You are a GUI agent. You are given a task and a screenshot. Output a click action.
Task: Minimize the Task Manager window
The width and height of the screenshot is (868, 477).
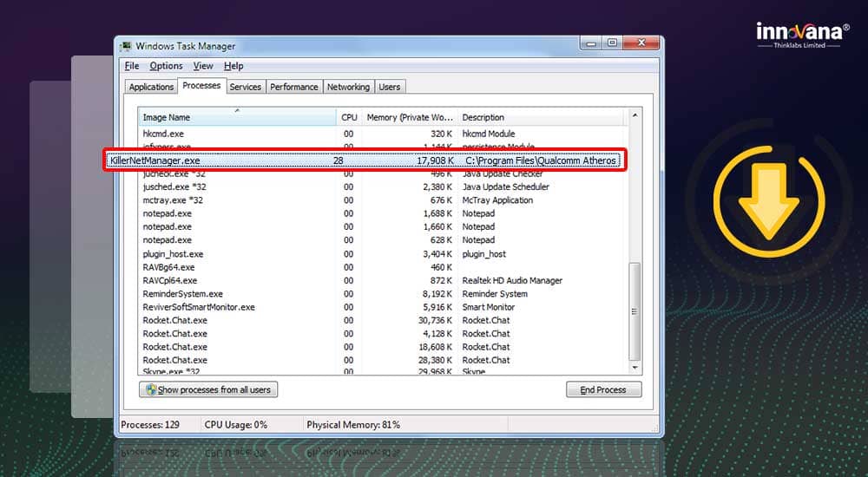click(592, 42)
